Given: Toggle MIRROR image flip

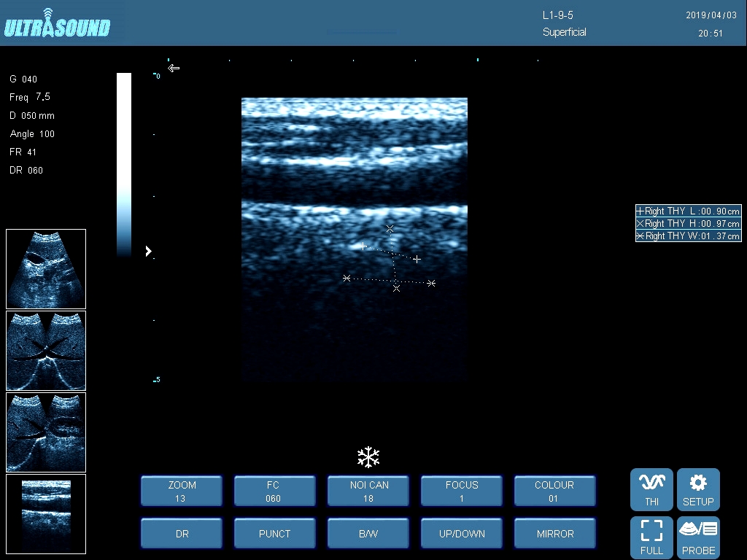Looking at the screenshot, I should point(555,534).
